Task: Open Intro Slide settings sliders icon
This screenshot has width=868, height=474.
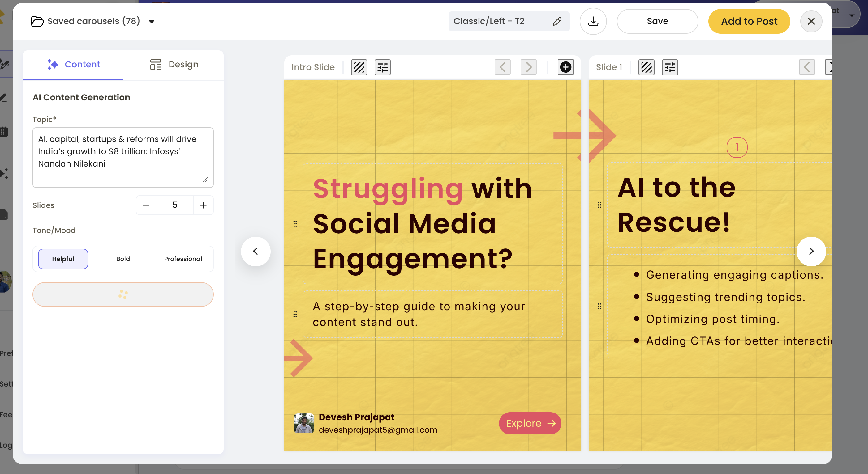Action: pyautogui.click(x=382, y=67)
